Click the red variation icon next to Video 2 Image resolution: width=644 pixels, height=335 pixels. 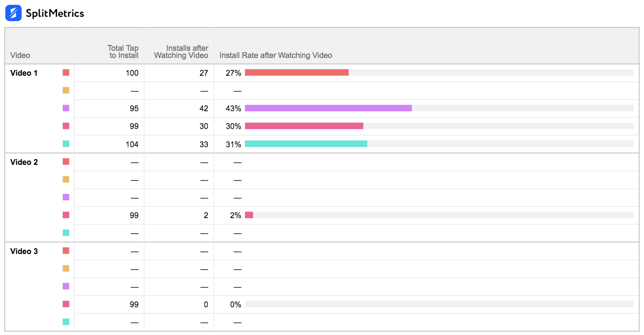click(67, 162)
